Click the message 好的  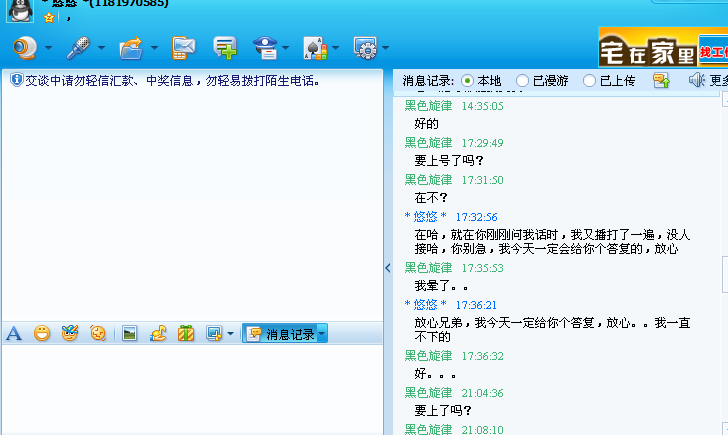click(x=426, y=123)
